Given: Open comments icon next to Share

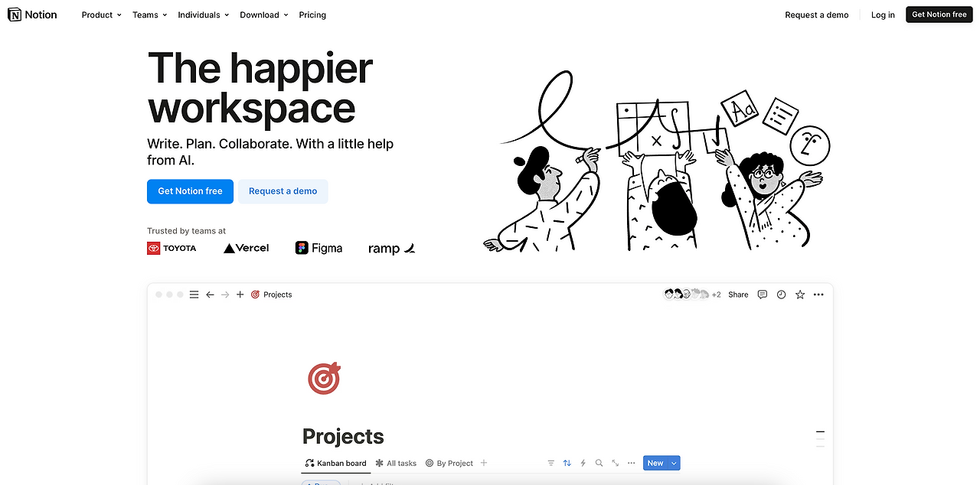Looking at the screenshot, I should (x=763, y=295).
